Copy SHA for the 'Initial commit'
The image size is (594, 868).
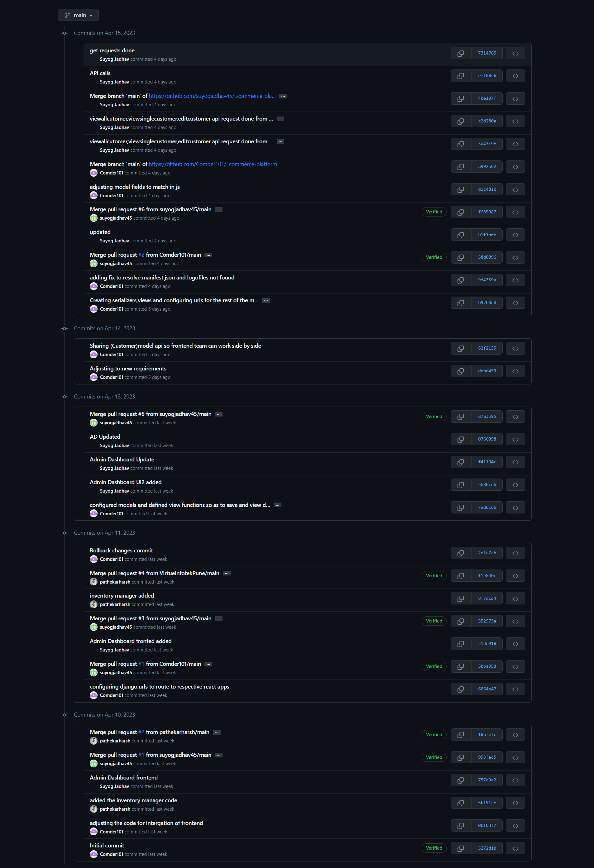pyautogui.click(x=460, y=848)
